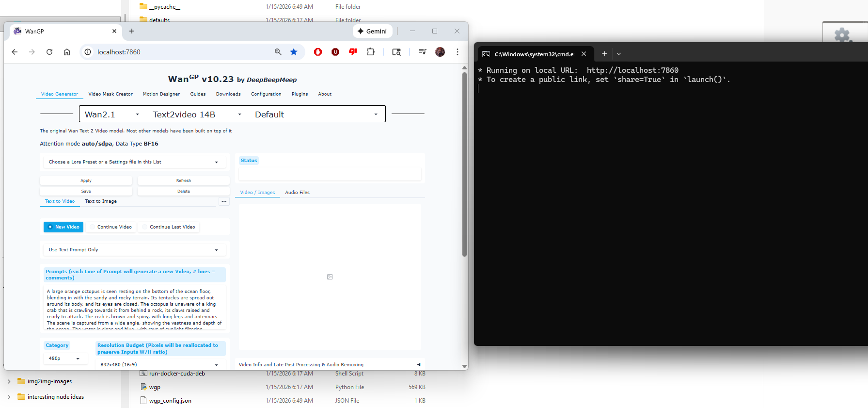Screen dimensions: 868x408
Task: Open the Lora Preset or Settings dropdown
Action: coord(134,162)
